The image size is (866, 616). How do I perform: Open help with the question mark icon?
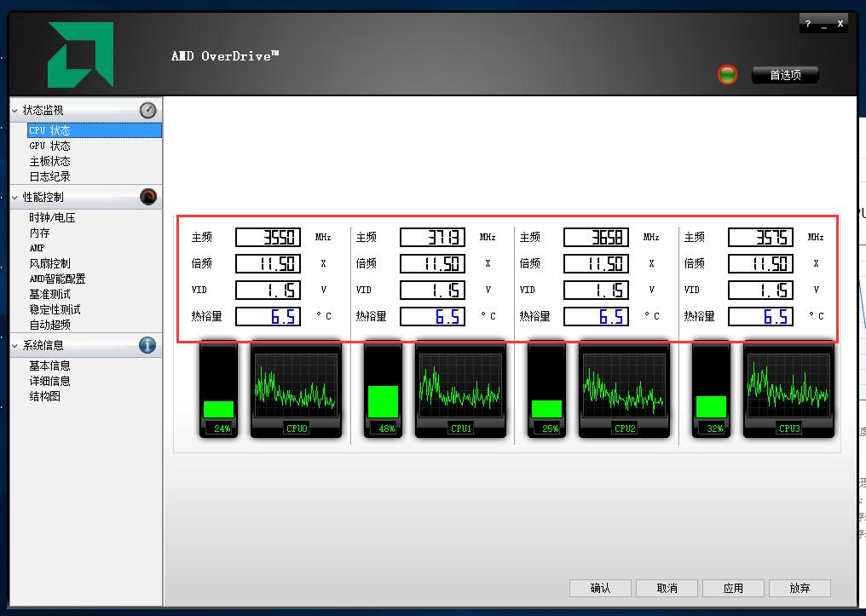pos(807,23)
